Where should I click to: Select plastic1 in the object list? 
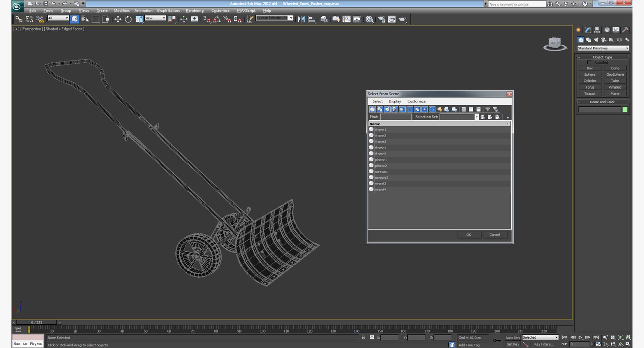tap(439, 160)
